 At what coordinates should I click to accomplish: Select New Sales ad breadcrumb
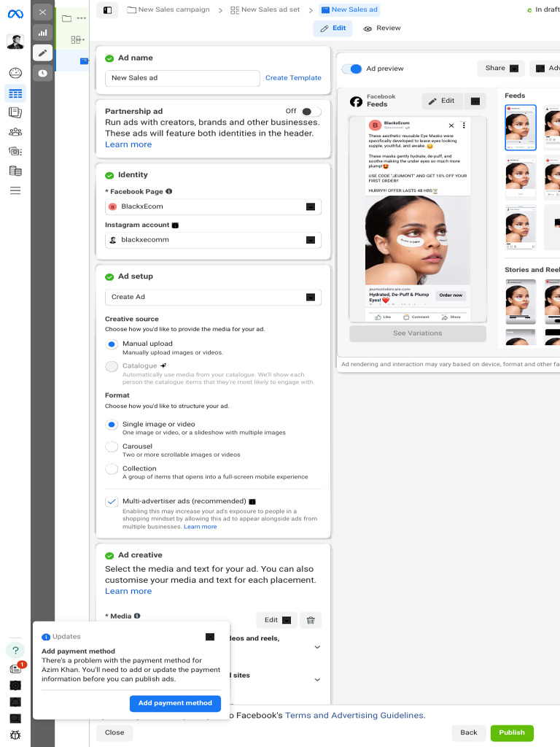click(x=349, y=9)
